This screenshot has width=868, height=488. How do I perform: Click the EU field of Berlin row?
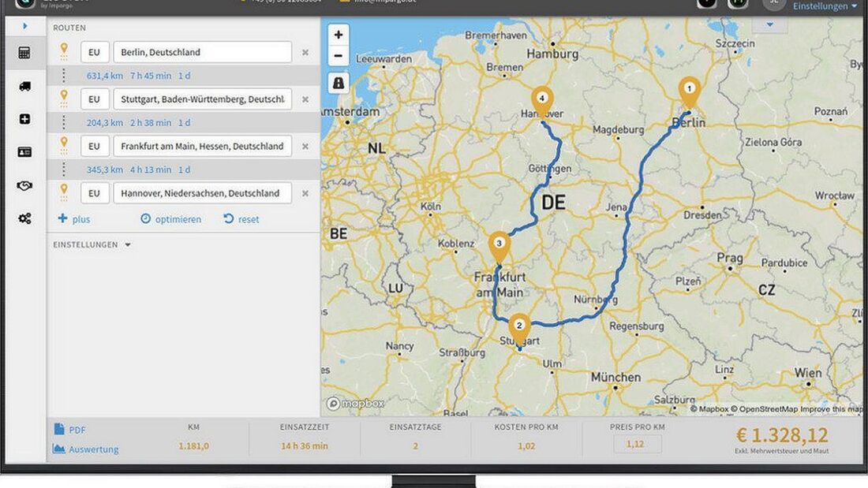pyautogui.click(x=95, y=52)
